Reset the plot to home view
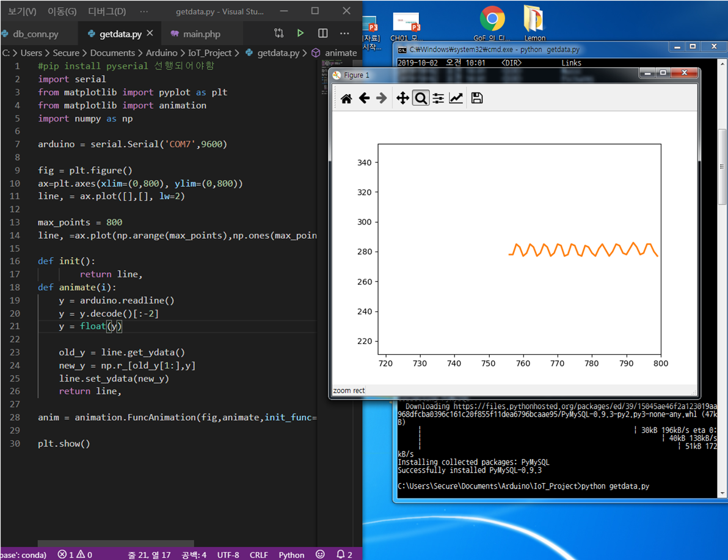 tap(346, 98)
